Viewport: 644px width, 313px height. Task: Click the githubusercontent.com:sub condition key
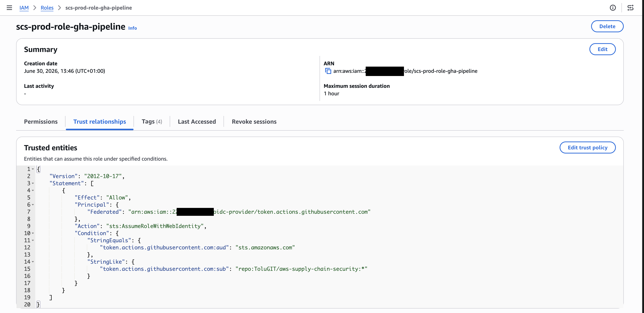click(x=164, y=269)
